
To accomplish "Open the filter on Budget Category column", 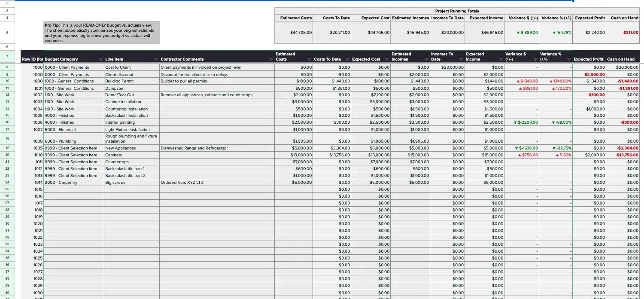I will coord(100,59).
